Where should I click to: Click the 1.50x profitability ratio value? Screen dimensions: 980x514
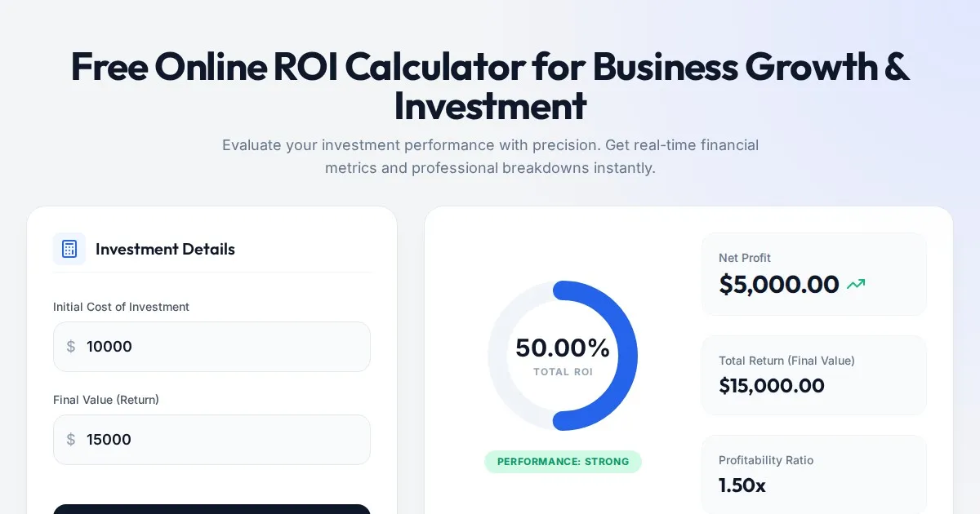(742, 485)
